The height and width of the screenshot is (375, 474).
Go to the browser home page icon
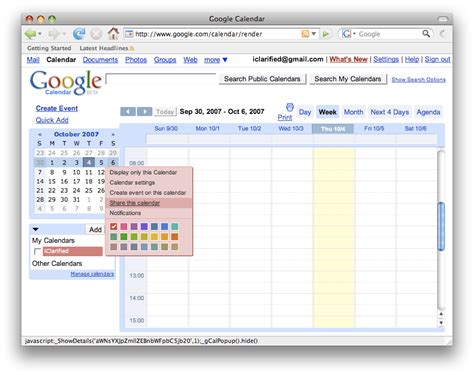113,33
